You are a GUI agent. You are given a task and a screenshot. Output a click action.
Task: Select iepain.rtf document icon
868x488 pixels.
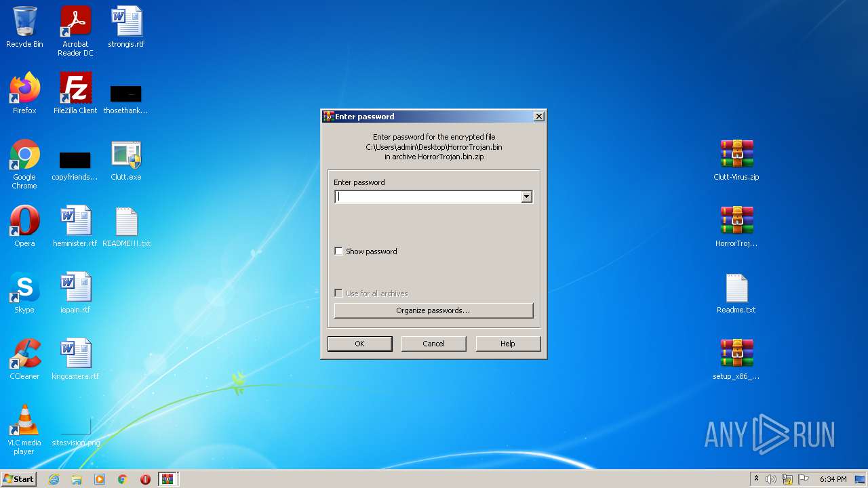coord(75,293)
